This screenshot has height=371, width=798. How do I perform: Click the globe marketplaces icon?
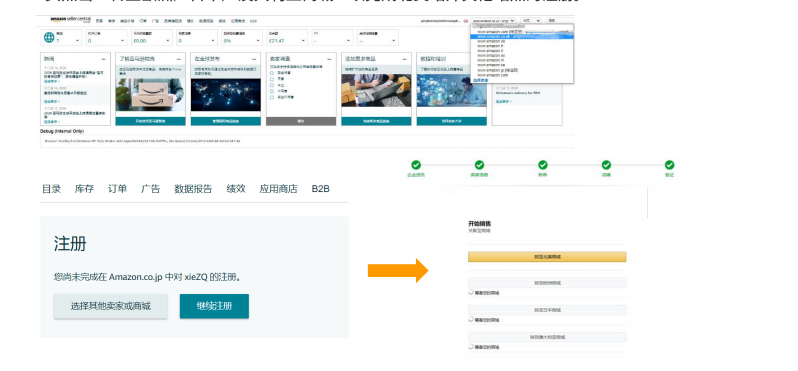click(x=49, y=37)
